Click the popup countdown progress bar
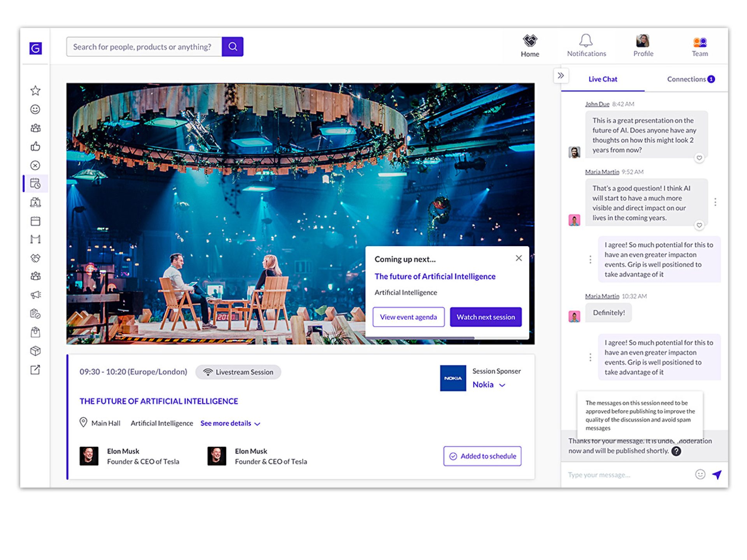Screen dimensions: 747x560 tap(447, 338)
